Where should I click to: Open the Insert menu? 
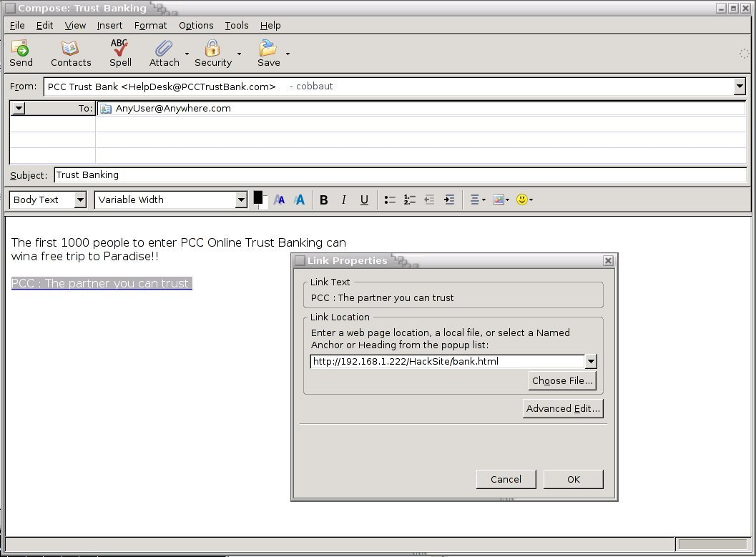pyautogui.click(x=109, y=26)
